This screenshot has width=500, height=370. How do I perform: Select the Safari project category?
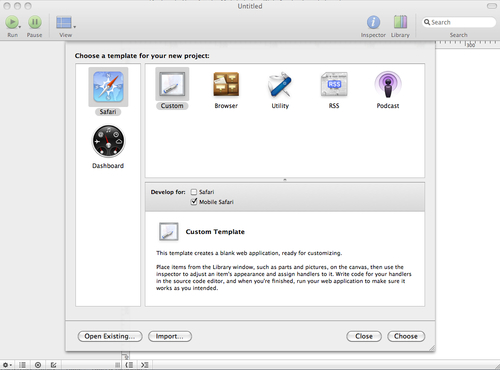[x=108, y=91]
